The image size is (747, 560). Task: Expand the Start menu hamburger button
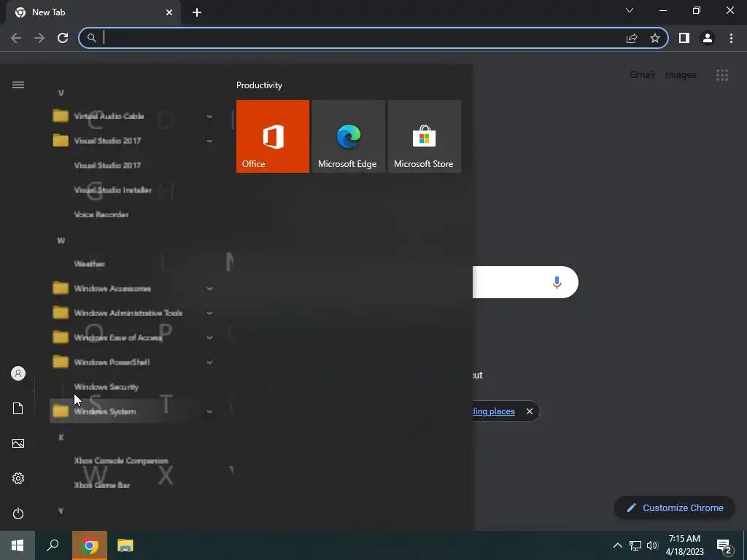(x=18, y=85)
